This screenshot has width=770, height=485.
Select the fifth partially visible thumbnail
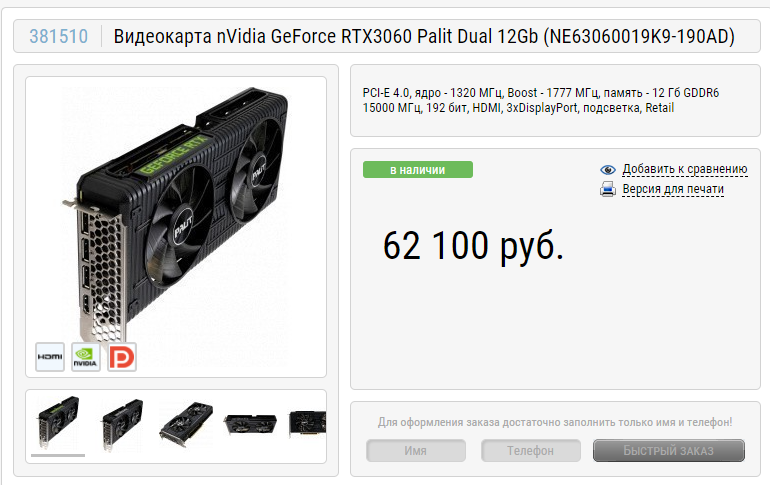pos(307,423)
